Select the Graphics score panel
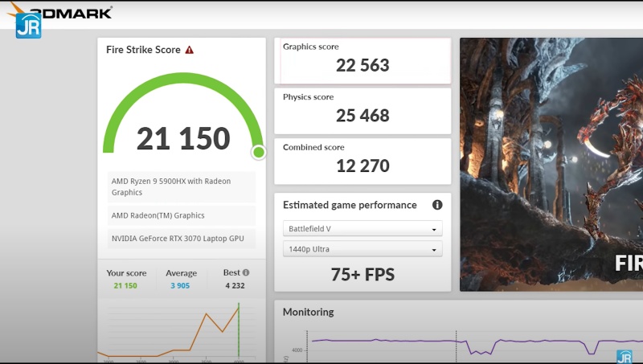 [x=362, y=60]
